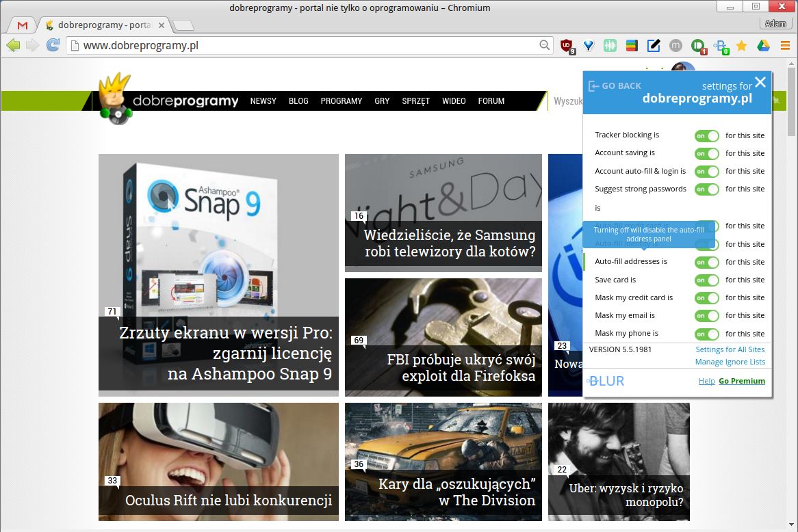Open SPRZĘT menu item
The height and width of the screenshot is (532, 798).
coord(416,101)
